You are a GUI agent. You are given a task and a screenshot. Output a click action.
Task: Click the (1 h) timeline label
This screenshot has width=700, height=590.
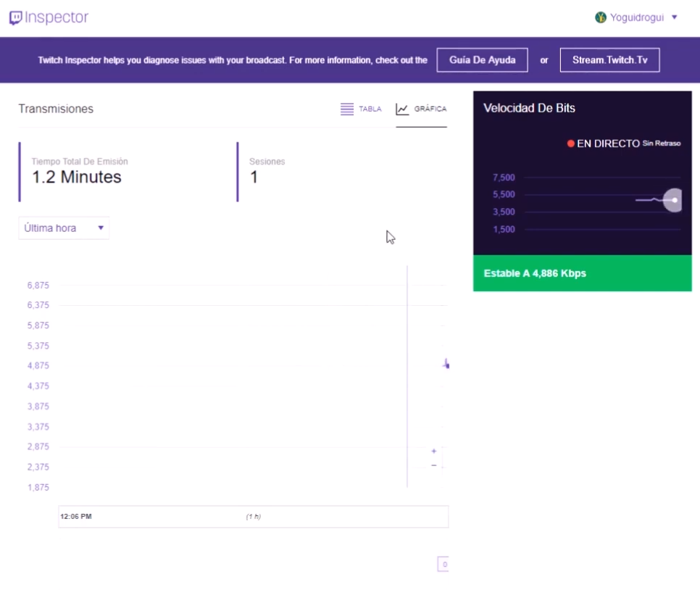pyautogui.click(x=253, y=517)
